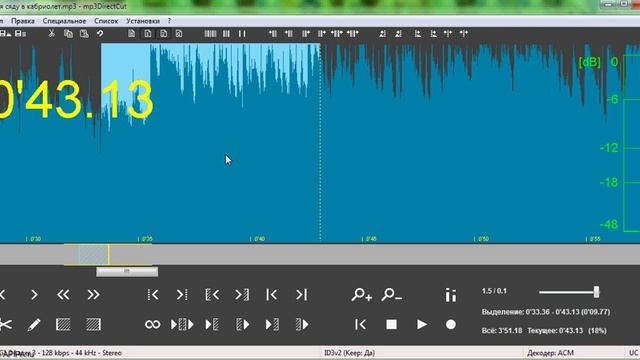640x360 pixels.
Task: Click the 0'45 timeline marker
Action: tap(369, 239)
